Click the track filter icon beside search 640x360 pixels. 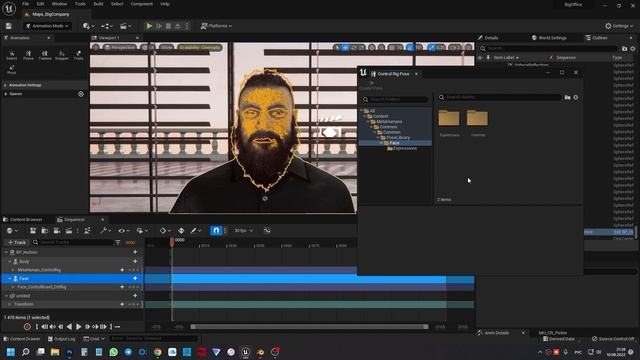click(118, 242)
